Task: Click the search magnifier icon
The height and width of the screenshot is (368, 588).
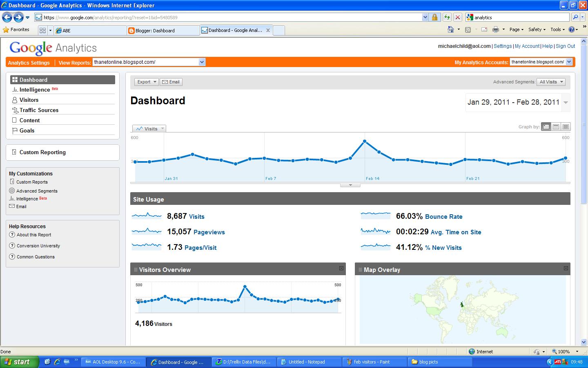Action: coord(575,17)
